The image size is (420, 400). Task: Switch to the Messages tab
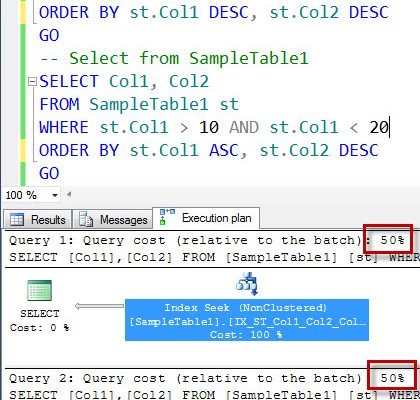coord(113,219)
